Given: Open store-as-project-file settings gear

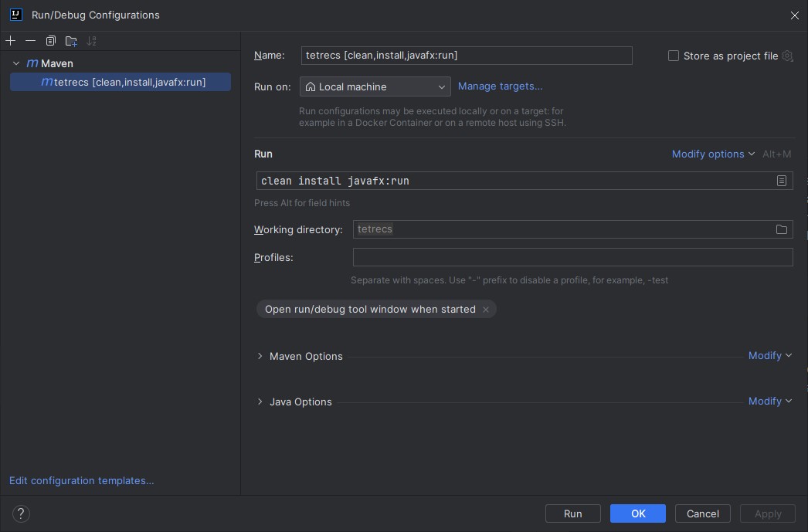Looking at the screenshot, I should tap(787, 56).
